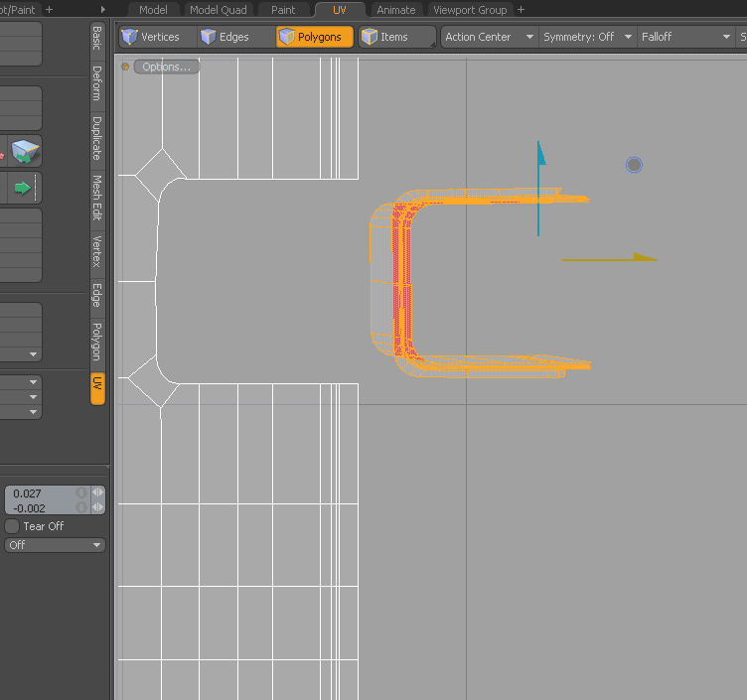Click the round keyframe button on 0.027 field
Viewport: 747px width, 700px height.
[x=82, y=492]
